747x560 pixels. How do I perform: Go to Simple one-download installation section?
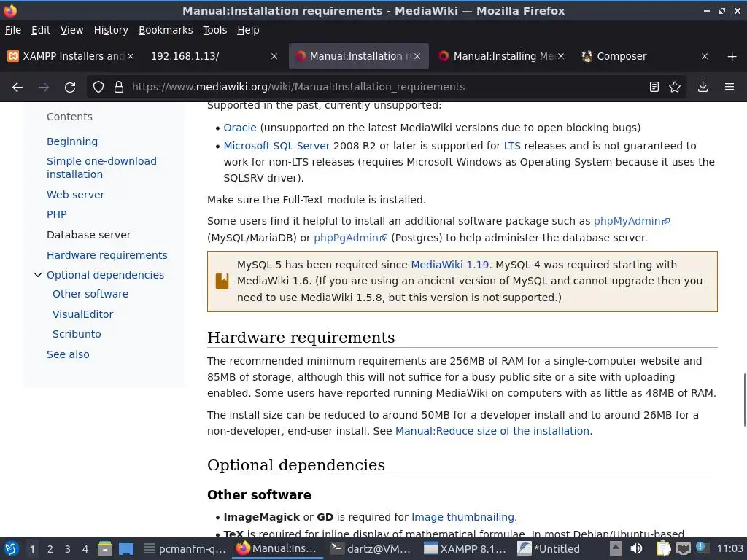[x=101, y=168]
